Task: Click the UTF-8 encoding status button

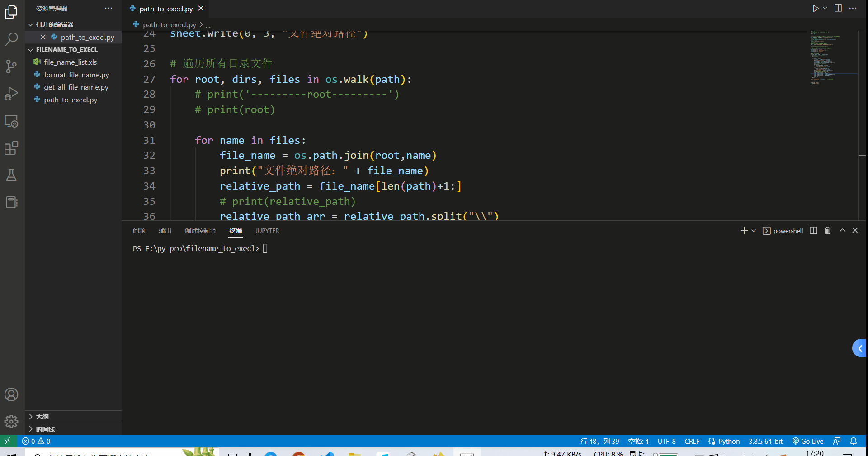Action: click(666, 441)
